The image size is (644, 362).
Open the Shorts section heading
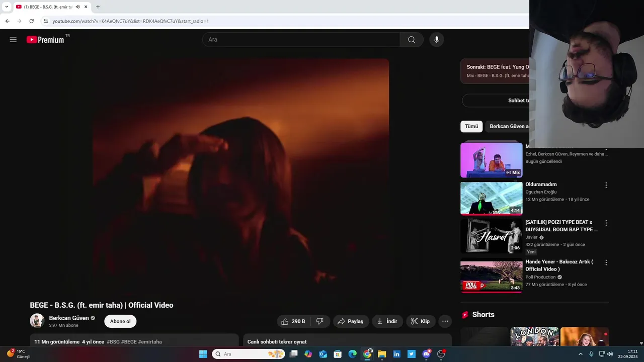point(483,315)
